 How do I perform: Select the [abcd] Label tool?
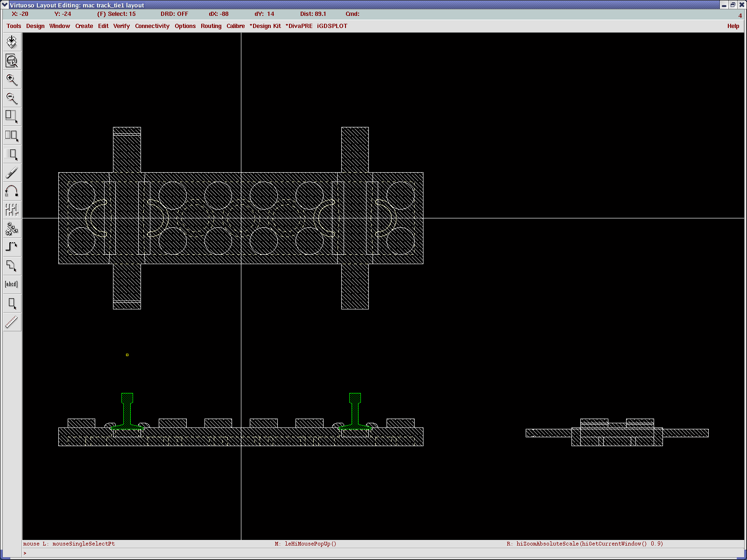pyautogui.click(x=12, y=284)
